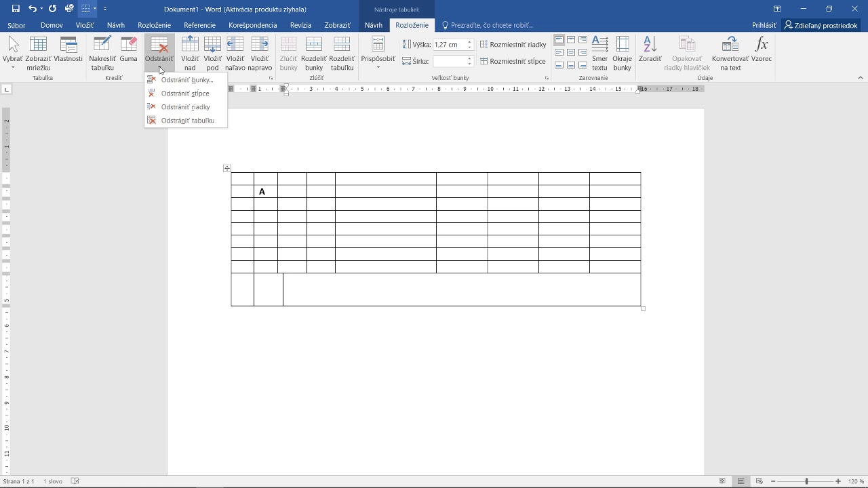Expand the Prispôsobiť autofit dropdown
Screen dimensions: 868x488
tap(378, 54)
